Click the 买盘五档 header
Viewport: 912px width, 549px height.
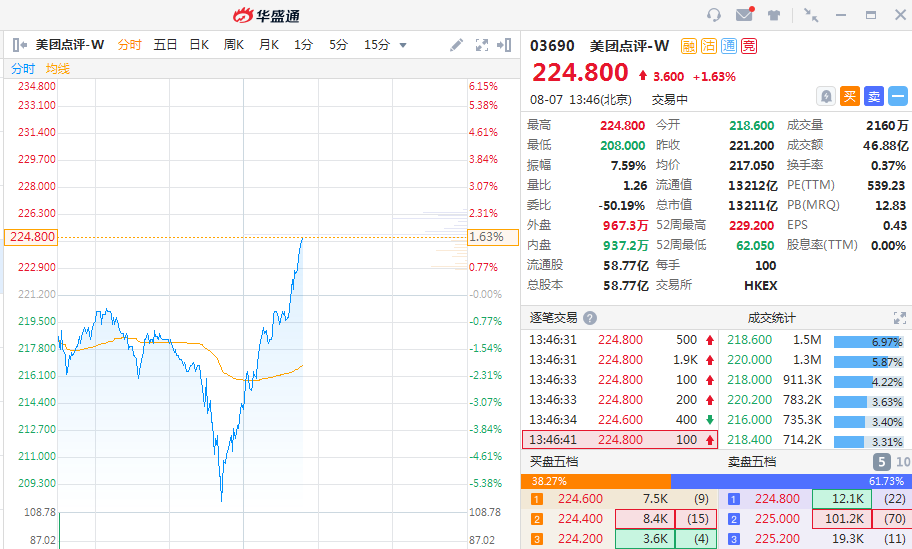(x=553, y=462)
